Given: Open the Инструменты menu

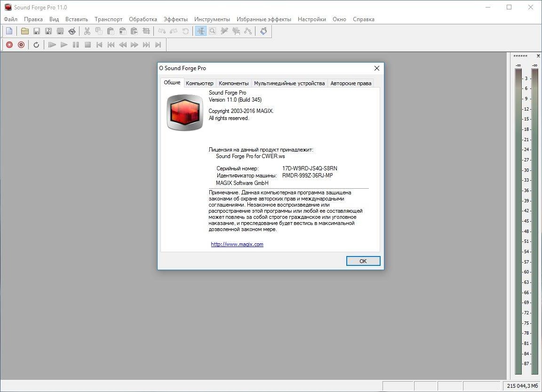Looking at the screenshot, I should [x=212, y=19].
